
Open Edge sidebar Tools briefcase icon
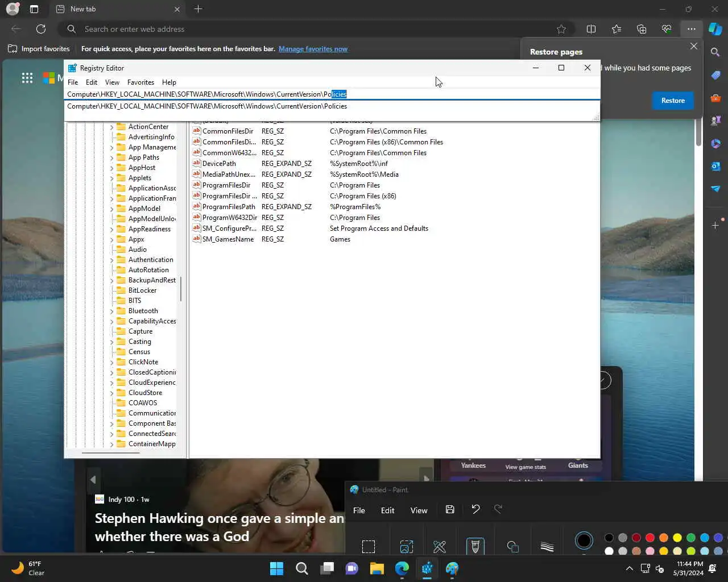[x=715, y=98]
